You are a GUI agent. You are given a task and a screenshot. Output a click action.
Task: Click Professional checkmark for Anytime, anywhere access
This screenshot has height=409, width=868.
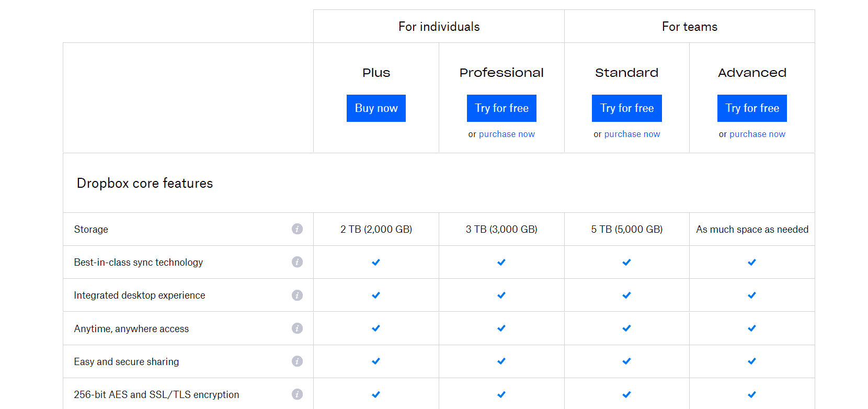[x=501, y=328]
